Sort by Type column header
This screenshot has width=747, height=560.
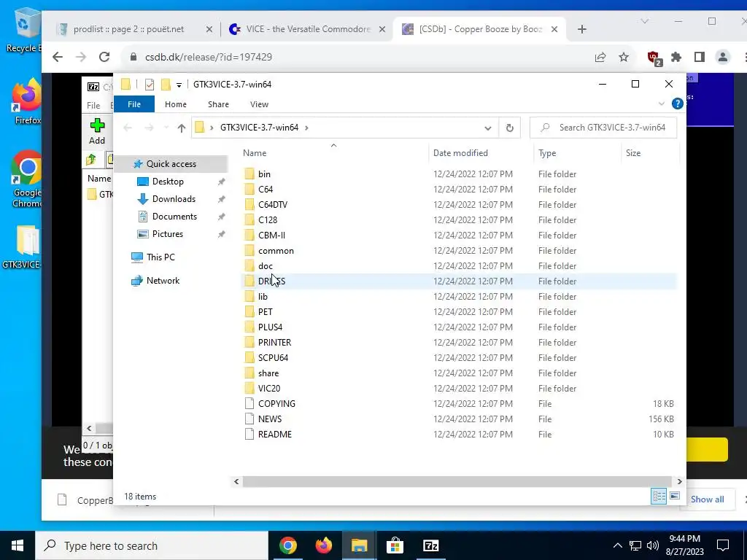[578, 153]
